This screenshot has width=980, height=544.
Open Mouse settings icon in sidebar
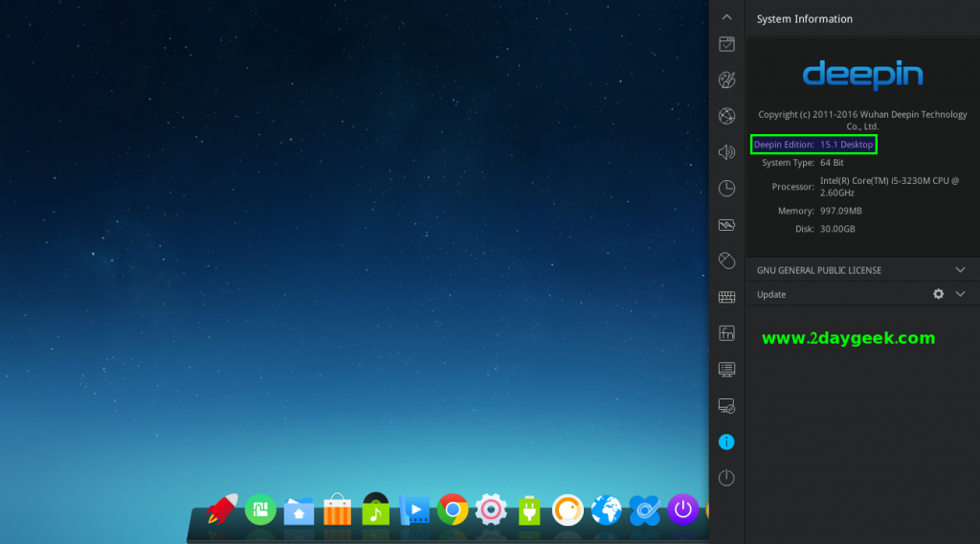click(726, 261)
